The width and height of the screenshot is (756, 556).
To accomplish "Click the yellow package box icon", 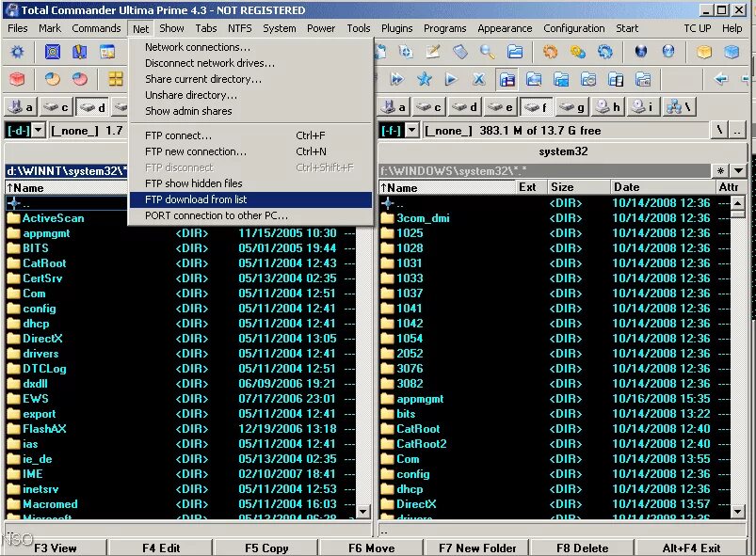I will [704, 52].
